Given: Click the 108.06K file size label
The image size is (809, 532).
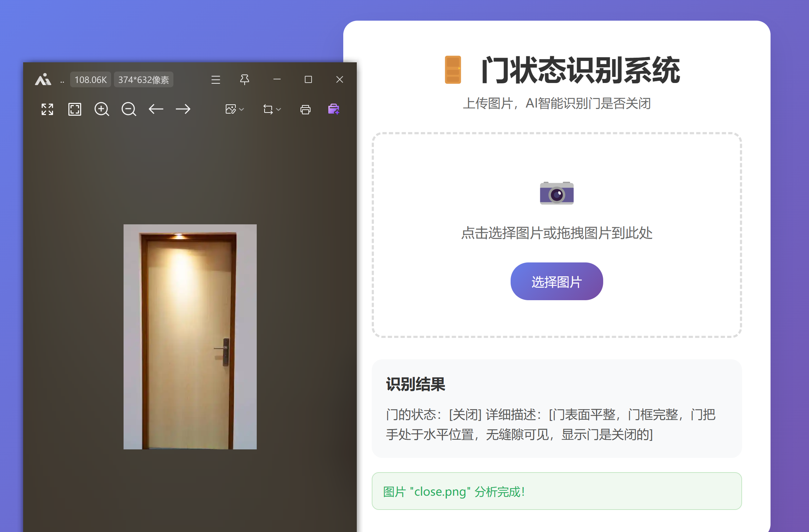Looking at the screenshot, I should pyautogui.click(x=90, y=80).
